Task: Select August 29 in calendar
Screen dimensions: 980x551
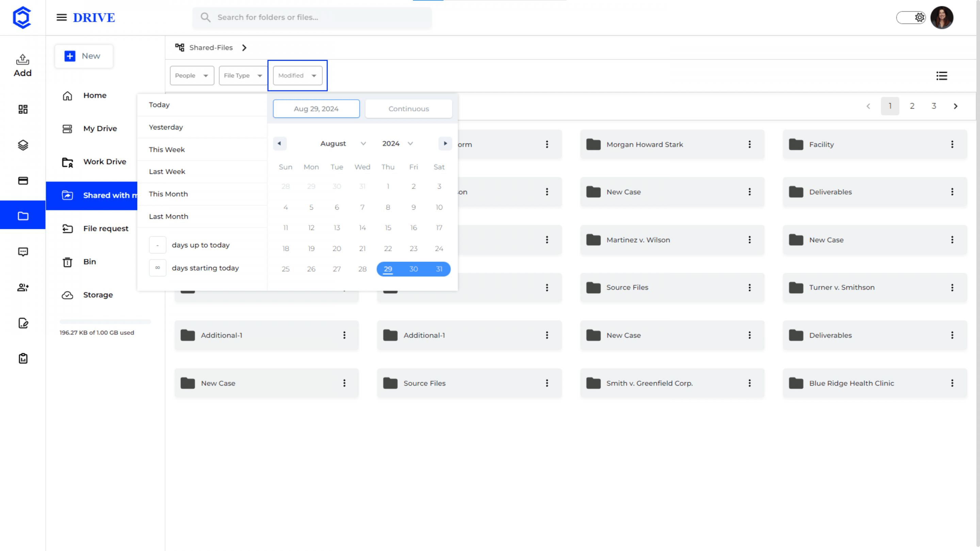Action: [388, 269]
